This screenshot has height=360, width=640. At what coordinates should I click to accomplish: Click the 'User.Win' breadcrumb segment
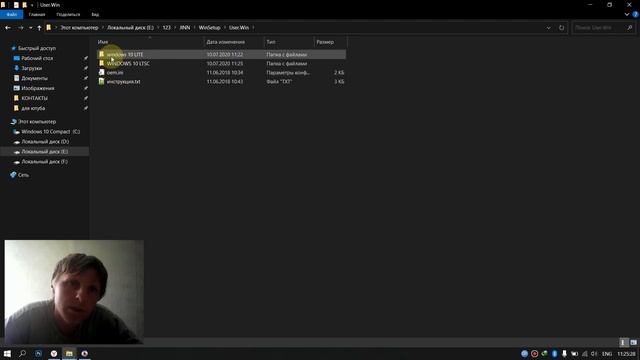click(239, 28)
